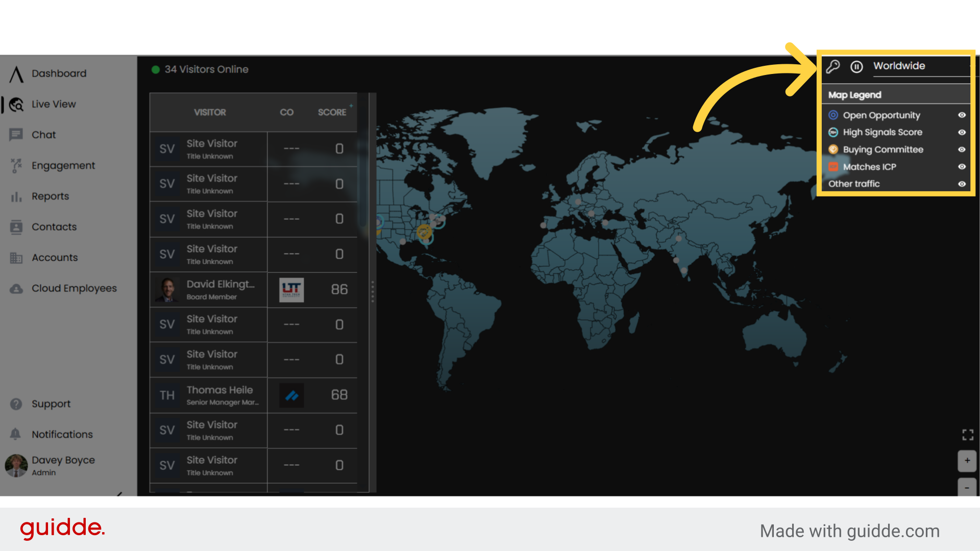Open the Worldwide region dropdown

(x=921, y=66)
